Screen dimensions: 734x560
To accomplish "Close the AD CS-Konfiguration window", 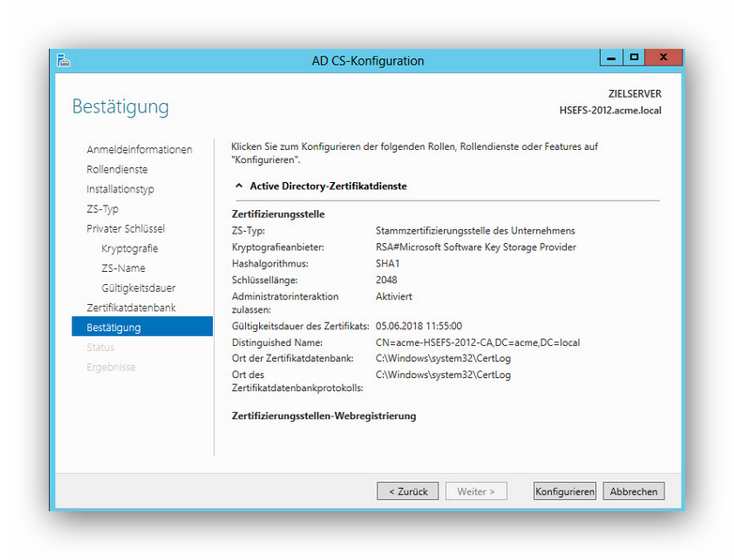I will click(x=664, y=57).
